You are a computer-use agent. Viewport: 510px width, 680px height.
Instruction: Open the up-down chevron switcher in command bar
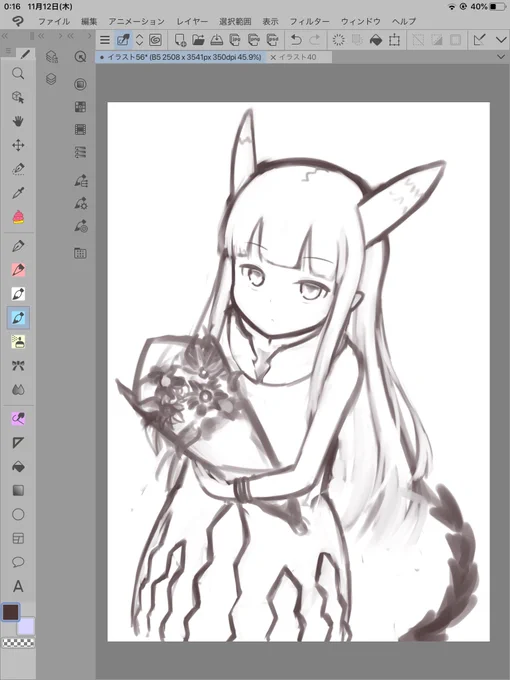click(x=139, y=40)
